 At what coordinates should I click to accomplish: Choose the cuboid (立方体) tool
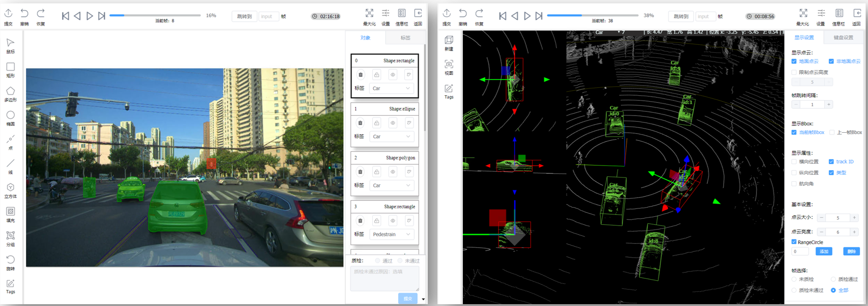coord(10,188)
